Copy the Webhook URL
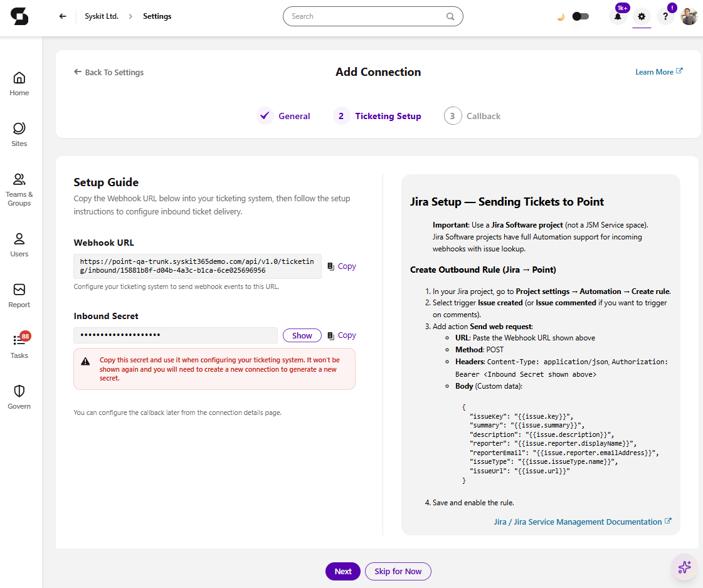This screenshot has width=703, height=588. coord(342,266)
